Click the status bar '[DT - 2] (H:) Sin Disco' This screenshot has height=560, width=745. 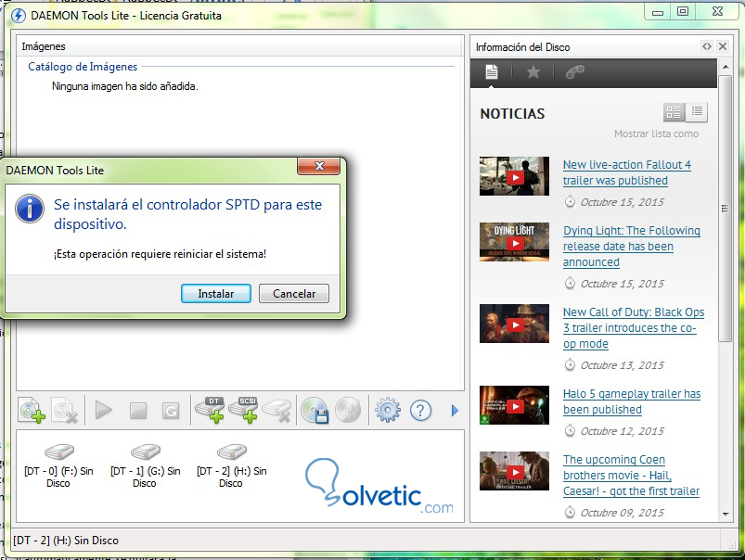click(66, 541)
